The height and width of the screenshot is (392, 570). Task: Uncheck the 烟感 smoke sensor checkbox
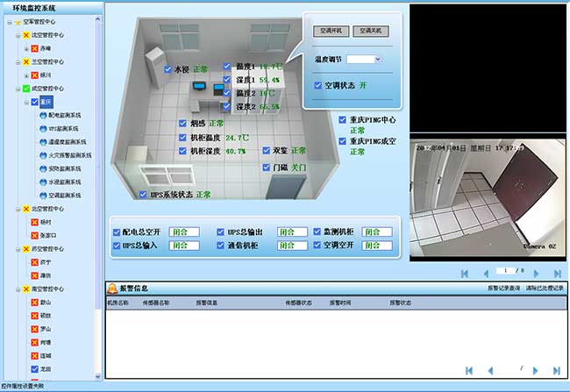(x=182, y=124)
